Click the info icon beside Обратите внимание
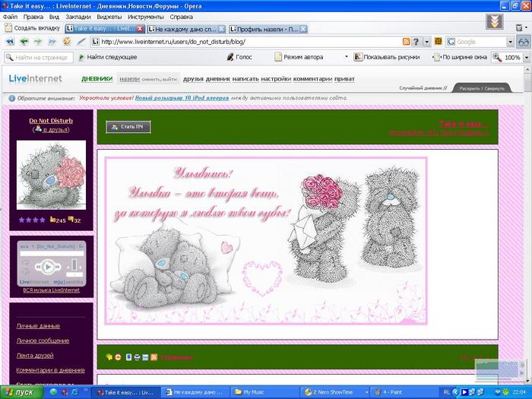This screenshot has width=532, height=399. [x=12, y=98]
